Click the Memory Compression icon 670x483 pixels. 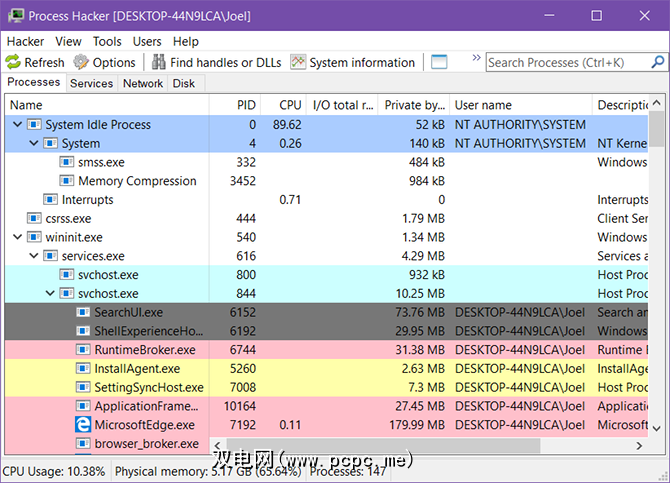[x=67, y=181]
